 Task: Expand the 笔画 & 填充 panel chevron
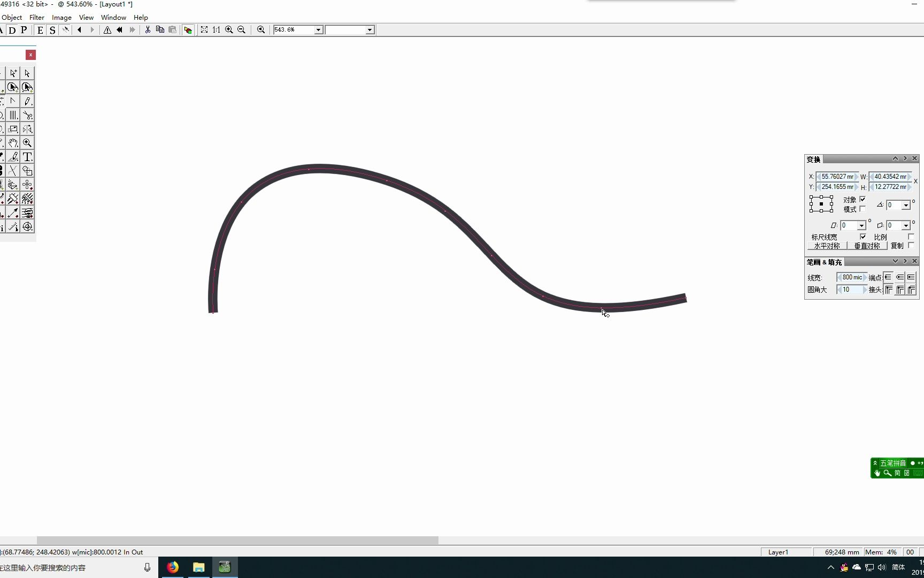pyautogui.click(x=895, y=261)
